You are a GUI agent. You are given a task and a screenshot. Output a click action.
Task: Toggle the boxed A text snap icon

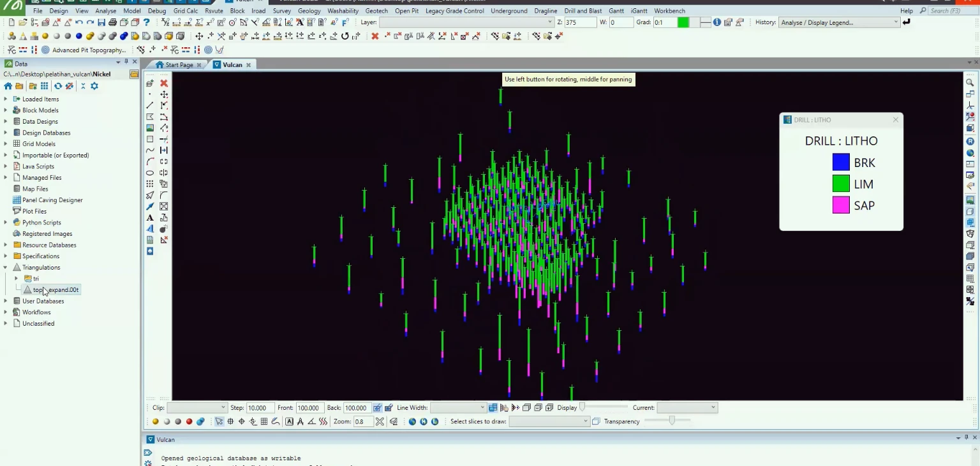pos(290,421)
